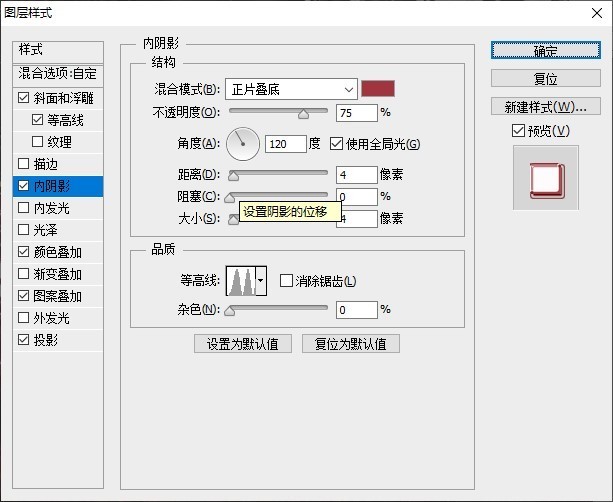Viewport: 613px width, 502px height.
Task: Open the 混合模式 正片叠底 dropdown
Action: [290, 89]
